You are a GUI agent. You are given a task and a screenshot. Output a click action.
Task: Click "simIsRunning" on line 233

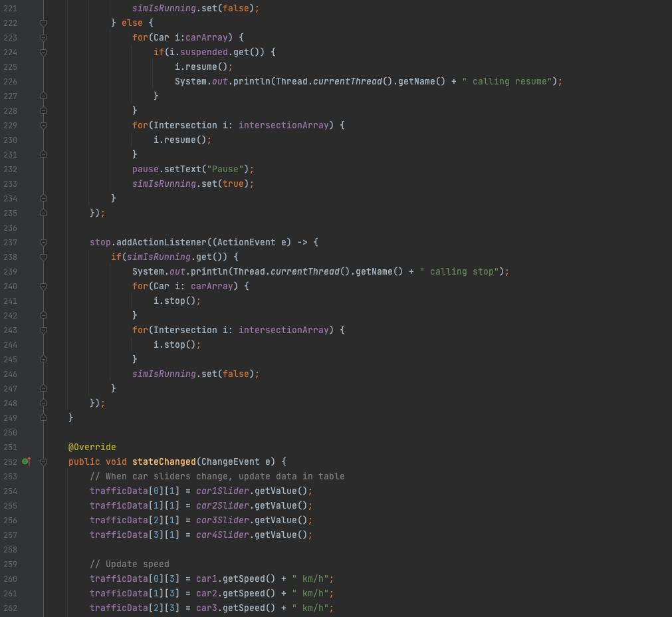[x=164, y=184]
